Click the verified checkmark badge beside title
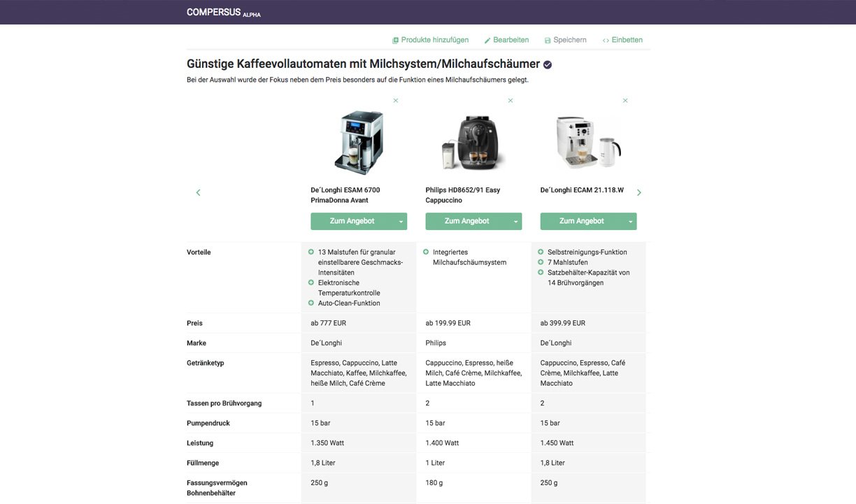 [x=548, y=64]
